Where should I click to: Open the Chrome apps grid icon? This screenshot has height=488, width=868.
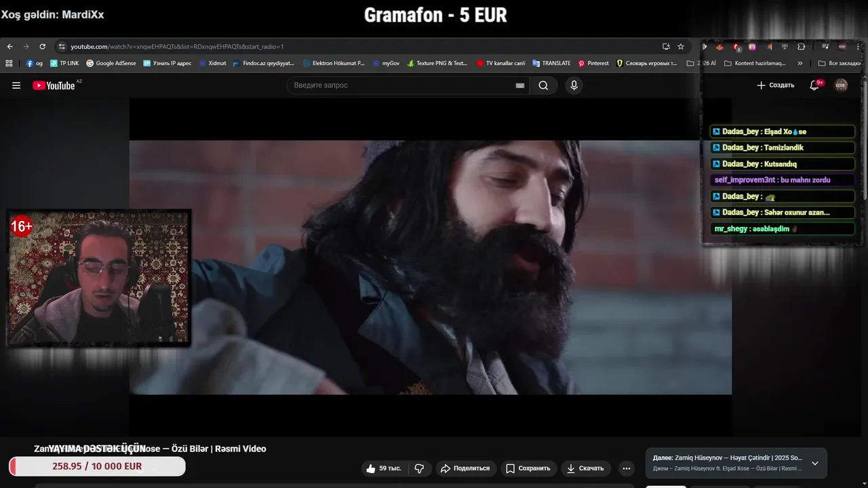9,63
